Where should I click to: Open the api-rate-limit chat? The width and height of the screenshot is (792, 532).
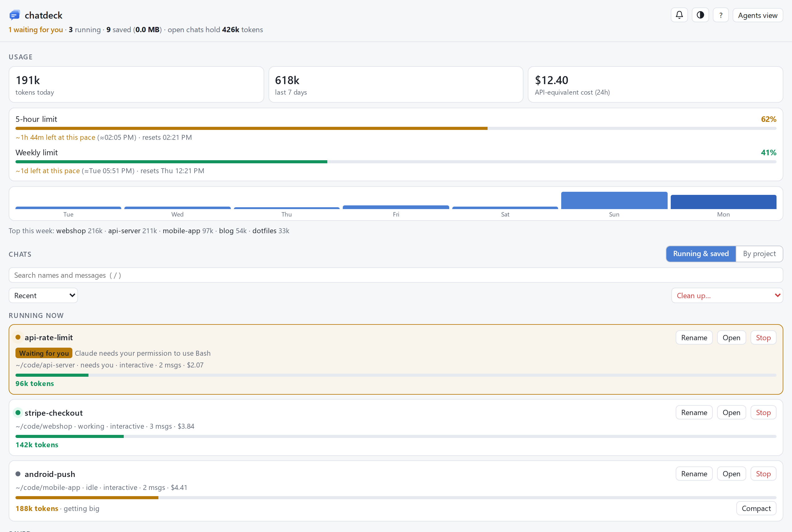pyautogui.click(x=731, y=337)
